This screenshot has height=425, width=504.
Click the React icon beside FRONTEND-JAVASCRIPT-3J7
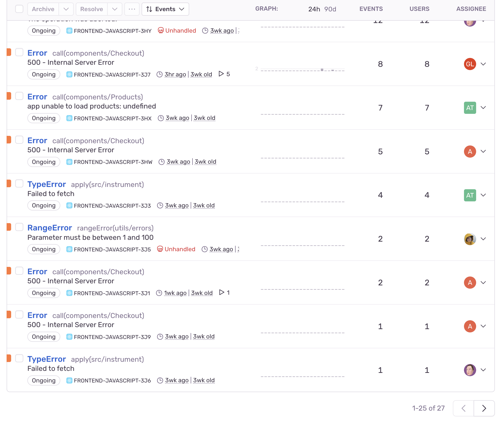69,74
